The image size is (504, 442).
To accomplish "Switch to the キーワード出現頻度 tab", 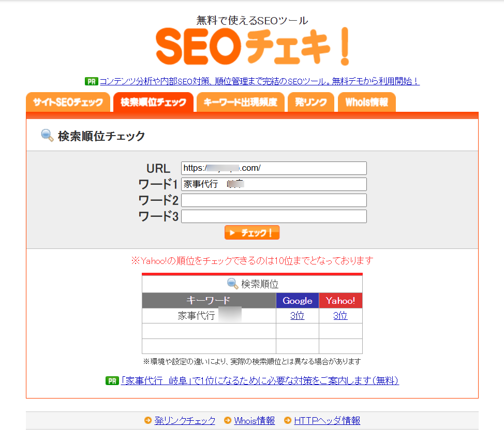I will [x=241, y=102].
